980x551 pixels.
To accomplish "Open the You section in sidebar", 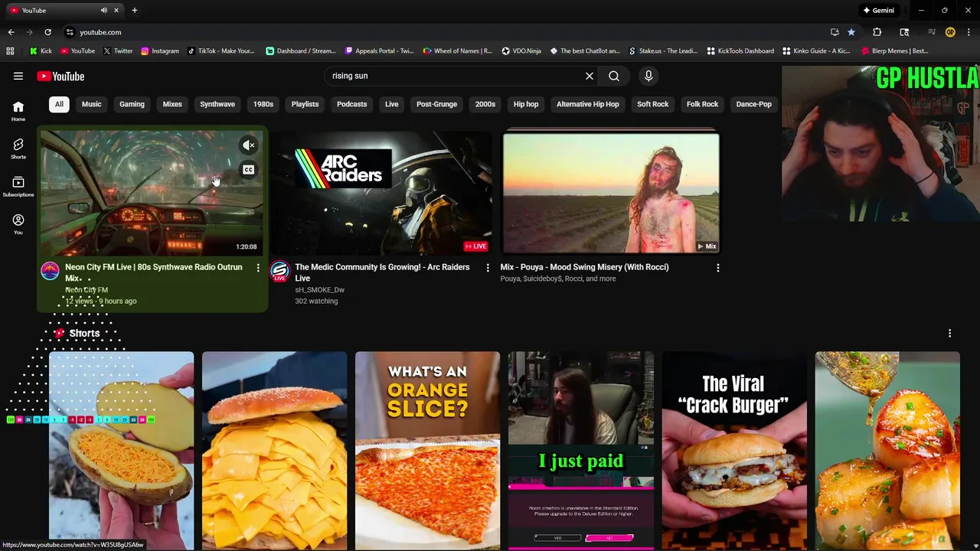I will click(x=18, y=223).
